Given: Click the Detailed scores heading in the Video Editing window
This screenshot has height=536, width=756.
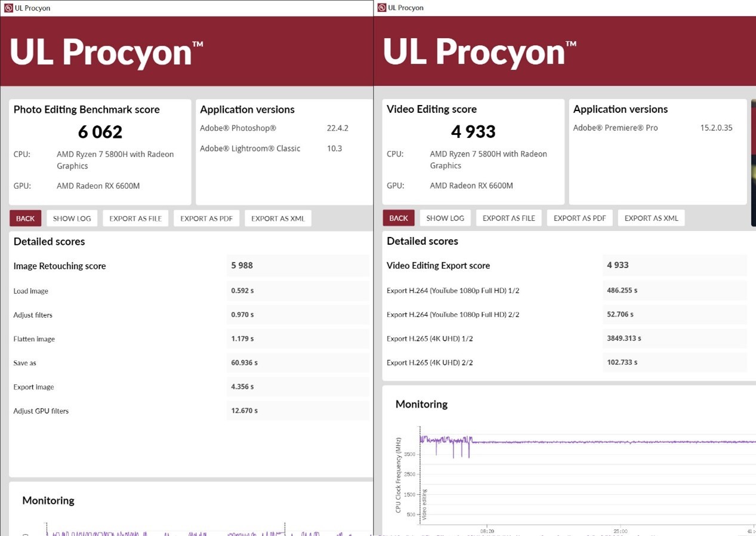Looking at the screenshot, I should (x=422, y=241).
